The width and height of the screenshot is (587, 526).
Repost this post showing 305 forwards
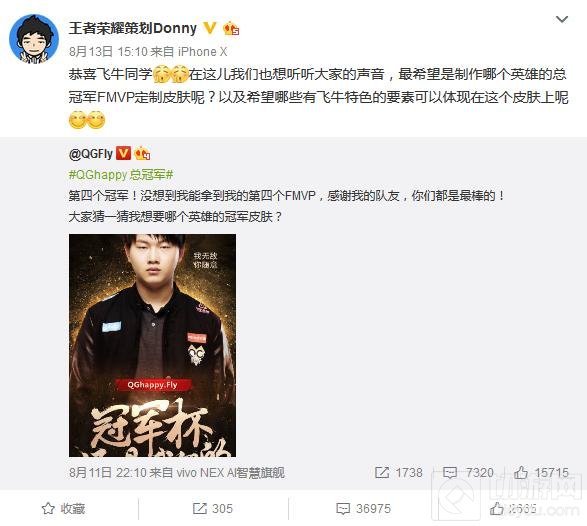click(213, 508)
